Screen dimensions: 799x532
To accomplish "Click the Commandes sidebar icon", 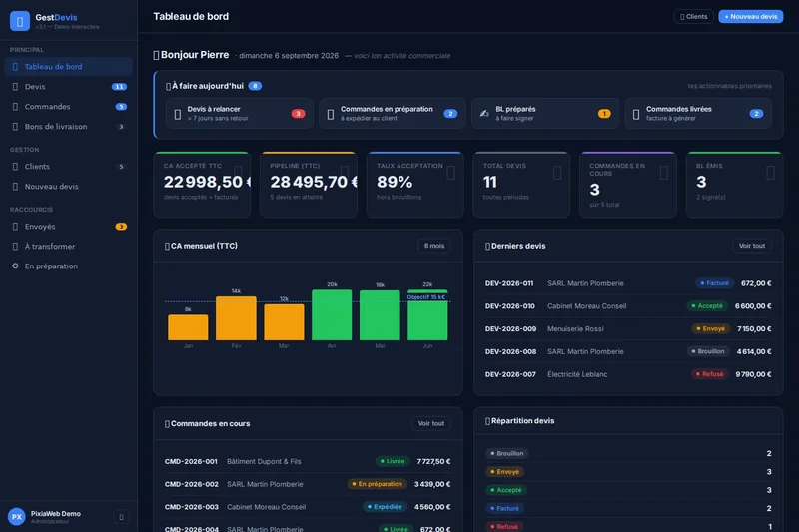I will [x=15, y=107].
